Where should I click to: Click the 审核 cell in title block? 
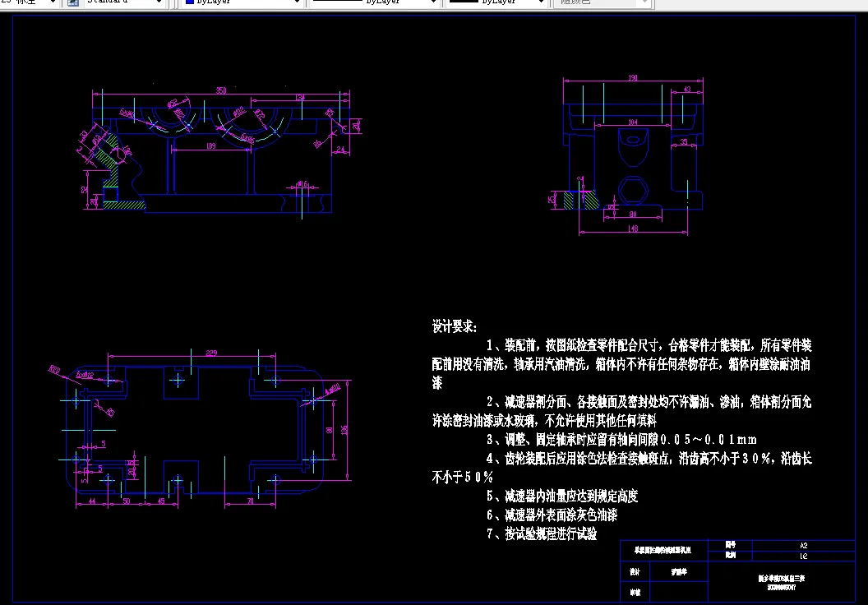pyautogui.click(x=635, y=593)
